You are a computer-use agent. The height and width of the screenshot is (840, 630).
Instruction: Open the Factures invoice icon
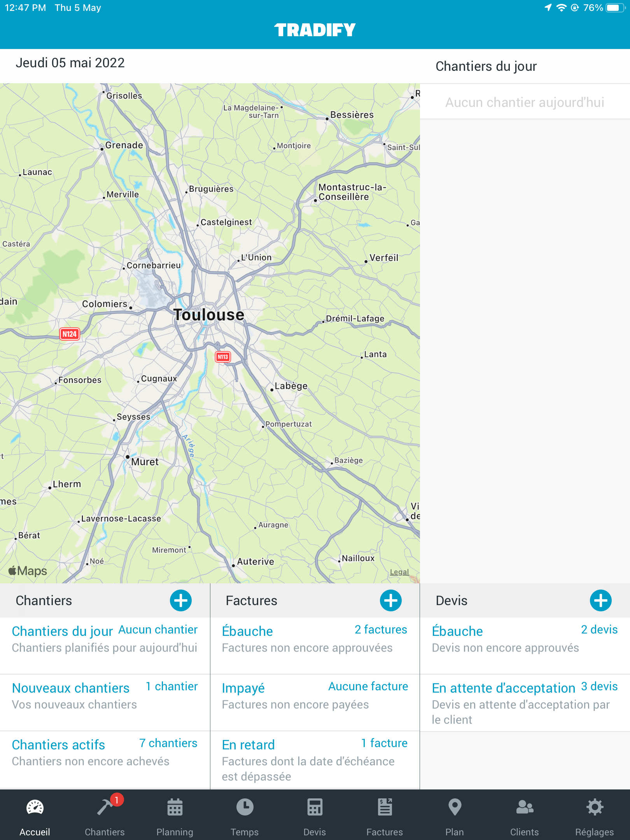coord(385,807)
